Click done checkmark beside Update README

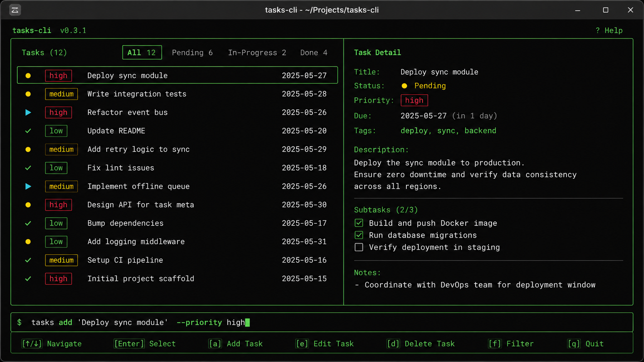[x=28, y=131]
